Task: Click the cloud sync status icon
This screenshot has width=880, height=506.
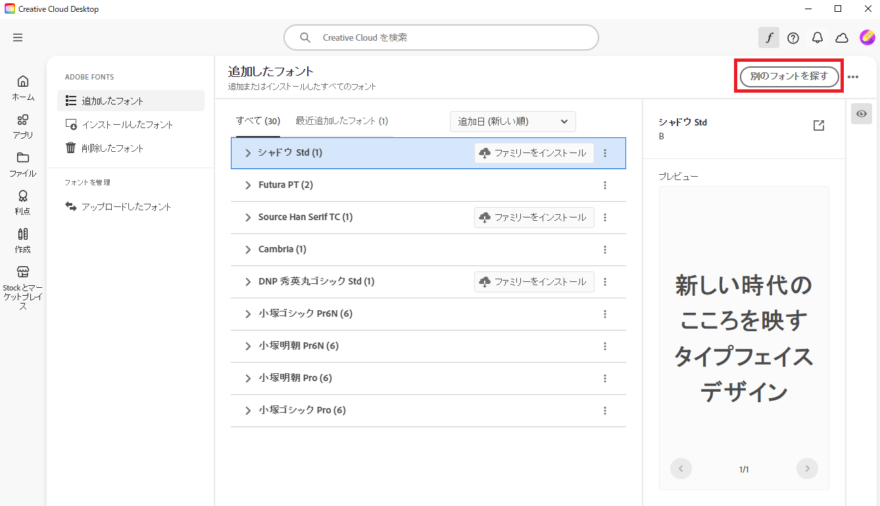Action: click(x=842, y=38)
